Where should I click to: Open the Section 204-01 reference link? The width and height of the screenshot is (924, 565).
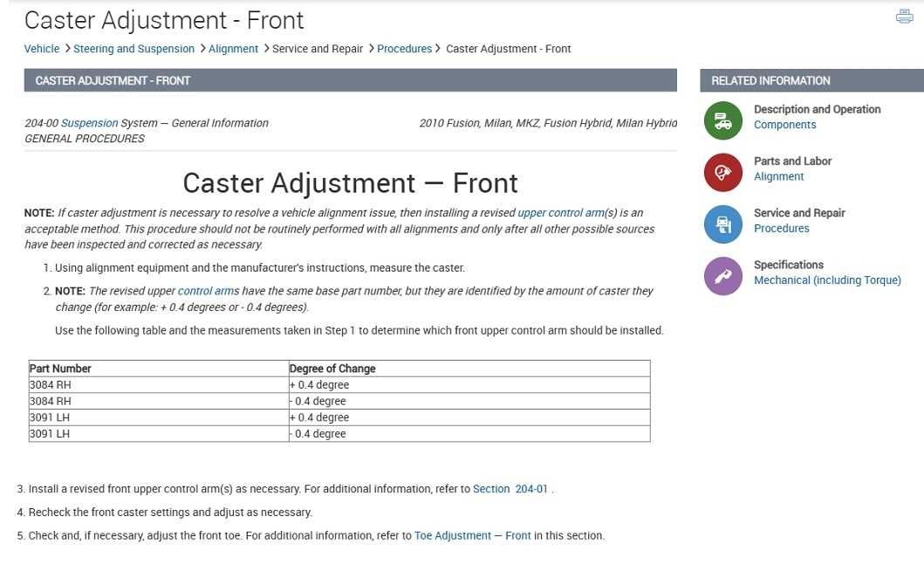pyautogui.click(x=510, y=489)
